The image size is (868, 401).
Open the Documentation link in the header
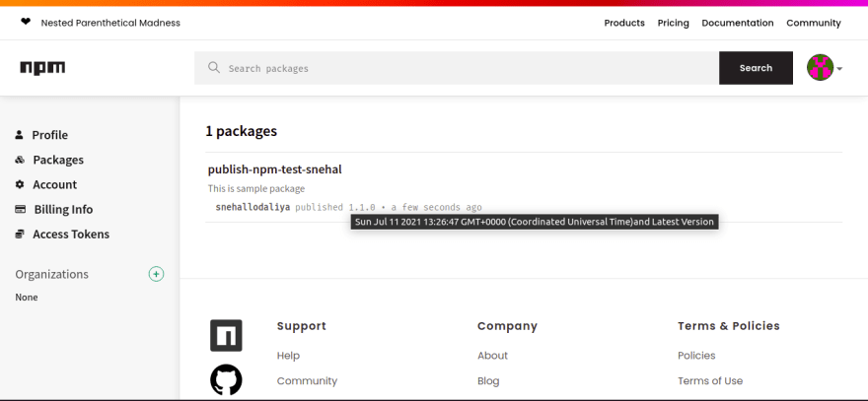tap(738, 23)
